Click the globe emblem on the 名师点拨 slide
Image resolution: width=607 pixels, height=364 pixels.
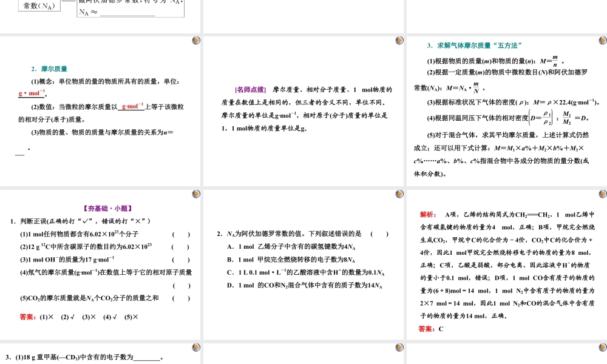point(399,39)
